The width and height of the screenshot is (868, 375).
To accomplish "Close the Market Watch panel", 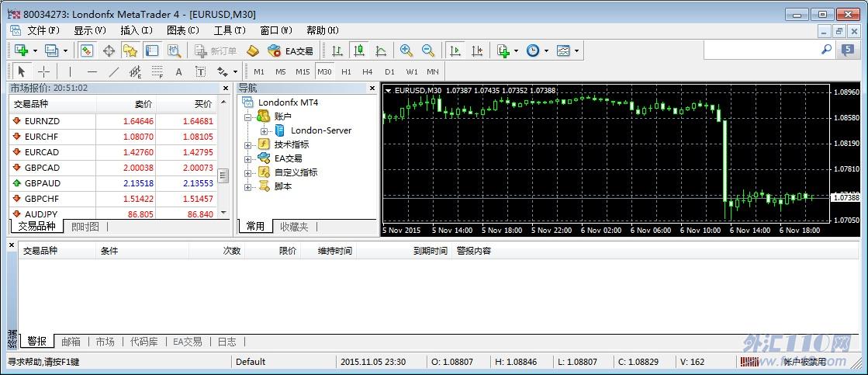I will coord(225,88).
